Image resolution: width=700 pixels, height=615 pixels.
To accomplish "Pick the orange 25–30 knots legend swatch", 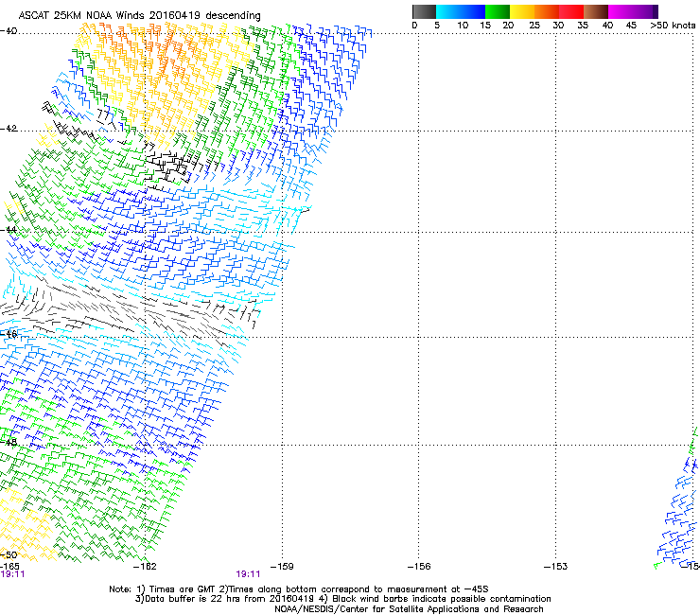I will pyautogui.click(x=547, y=11).
